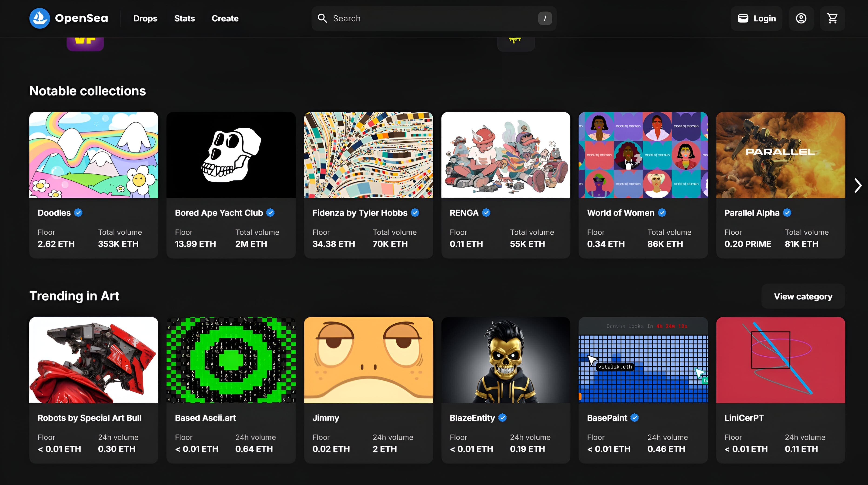Open the World of Women title

[621, 213]
